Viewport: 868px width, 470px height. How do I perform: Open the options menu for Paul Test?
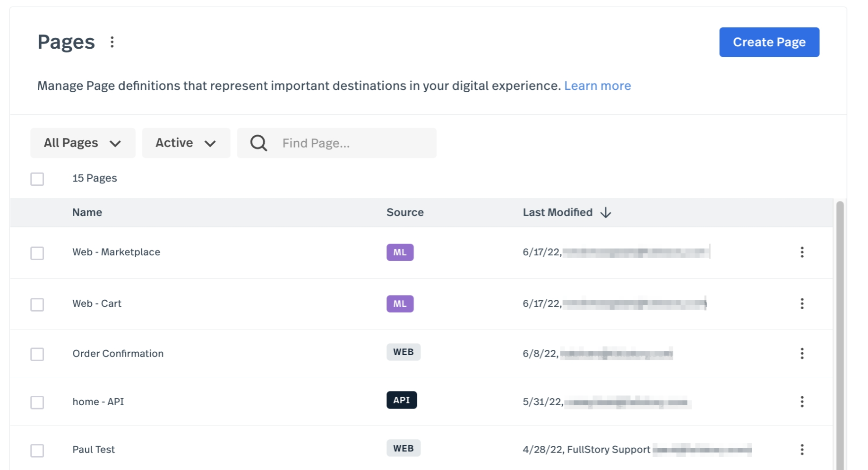click(802, 450)
